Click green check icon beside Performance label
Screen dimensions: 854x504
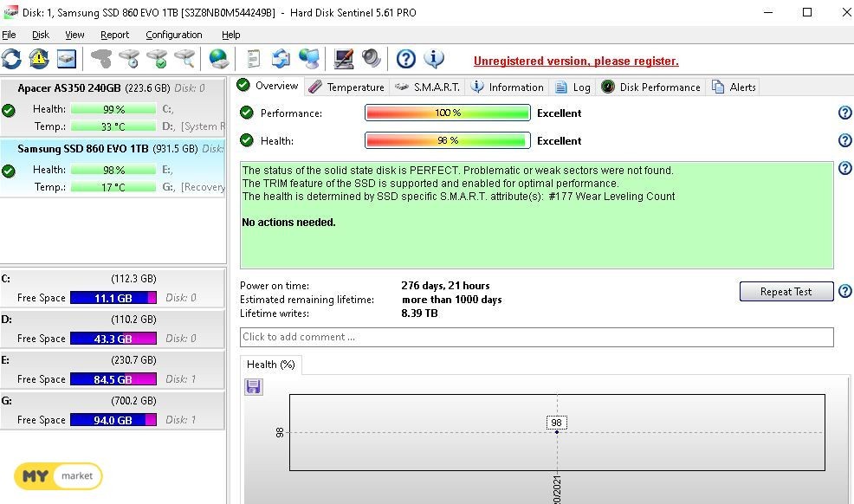pyautogui.click(x=247, y=113)
